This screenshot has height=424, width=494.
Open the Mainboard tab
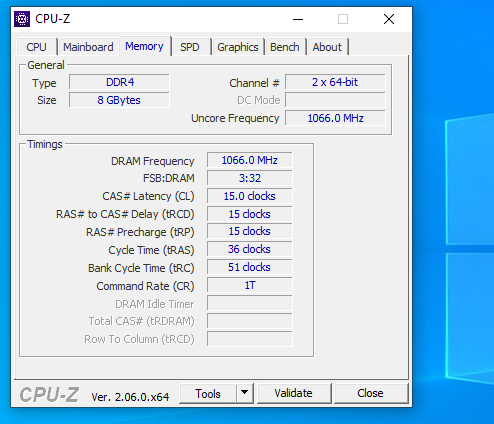88,47
